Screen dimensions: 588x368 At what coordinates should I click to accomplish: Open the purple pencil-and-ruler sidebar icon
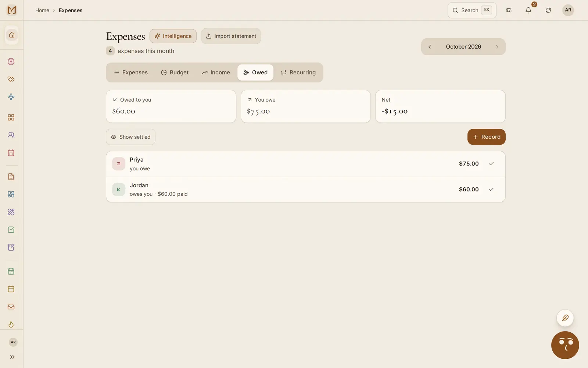[11, 212]
